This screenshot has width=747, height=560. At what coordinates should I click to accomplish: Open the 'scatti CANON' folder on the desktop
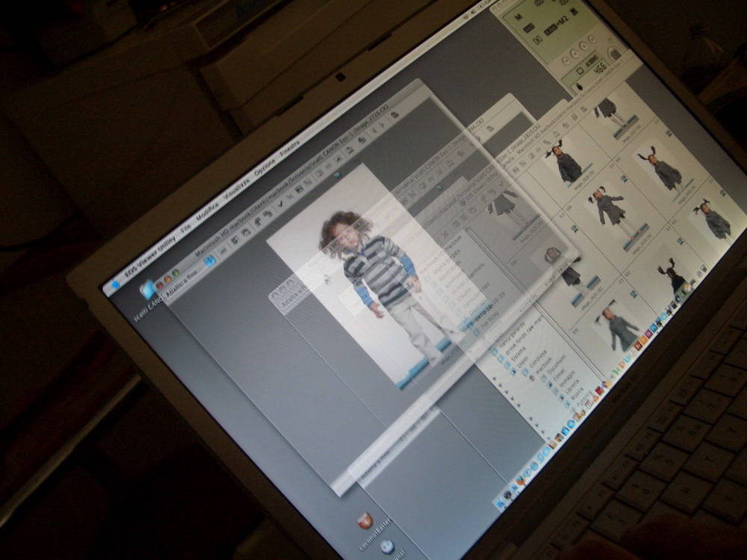tap(149, 289)
